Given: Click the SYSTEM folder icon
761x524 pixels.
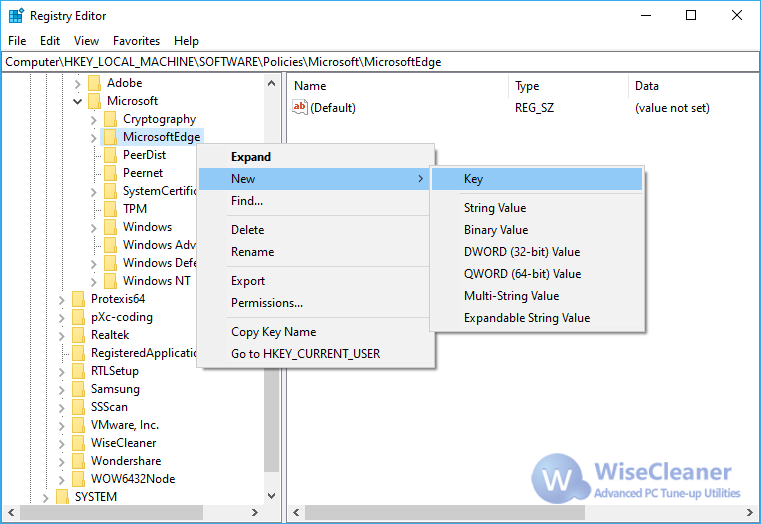Looking at the screenshot, I should 62,496.
